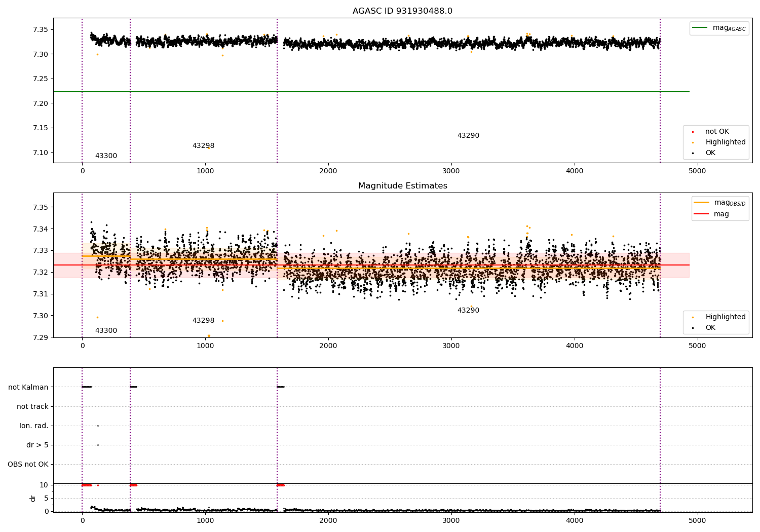
Task: Click x-axis tick 3000 under Magnitude Estimates plot
Action: point(451,346)
